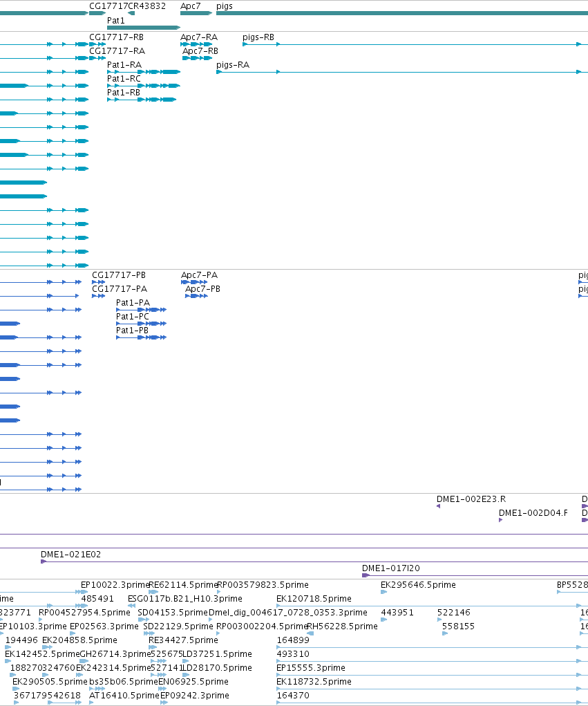The height and width of the screenshot is (706, 588).
Task: Click the DME1-002E23.R clone end label
Action: [x=471, y=499]
